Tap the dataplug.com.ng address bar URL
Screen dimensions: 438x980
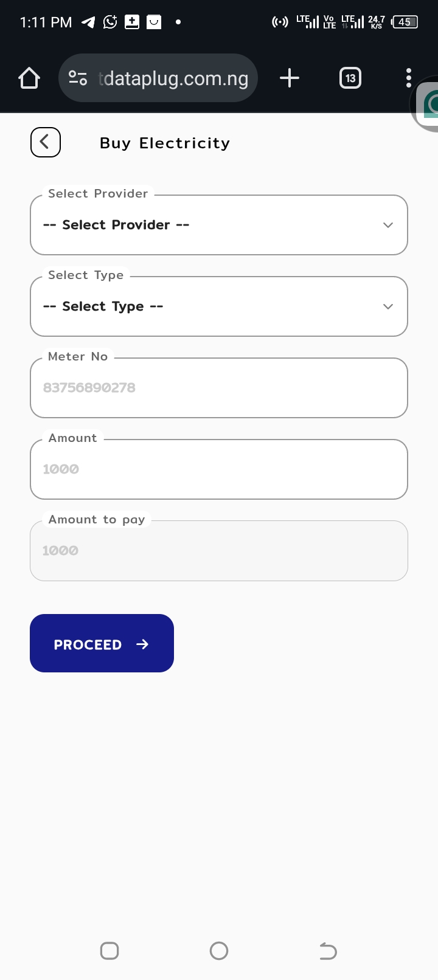click(x=173, y=78)
